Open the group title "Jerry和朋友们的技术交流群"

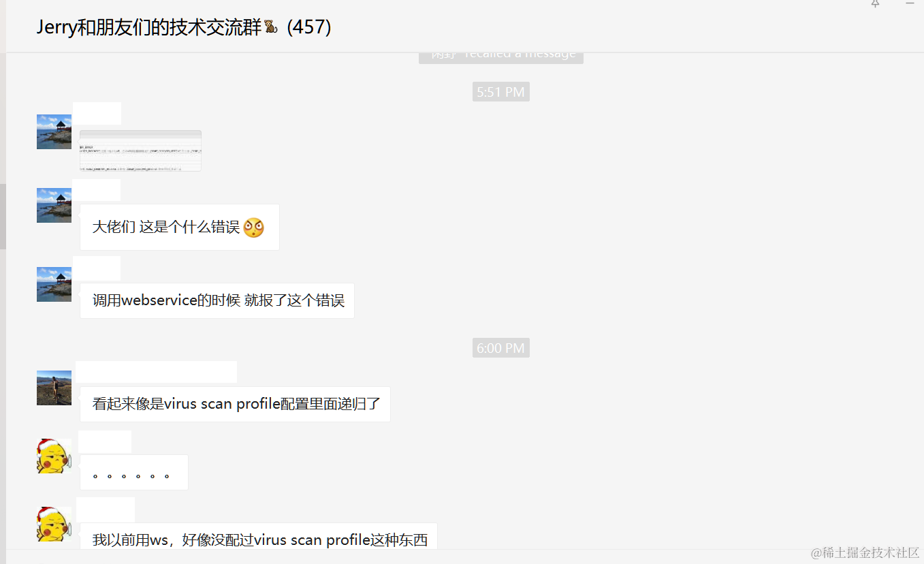(149, 27)
